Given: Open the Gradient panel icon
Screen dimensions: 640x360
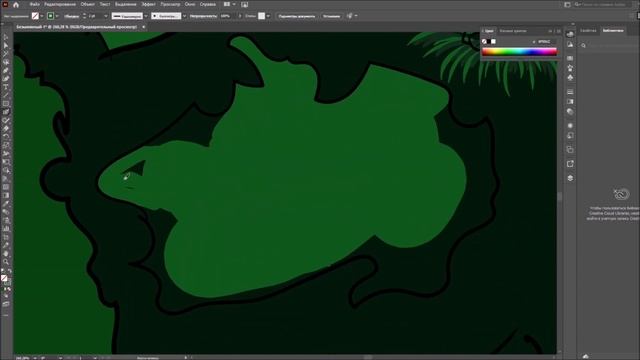Looking at the screenshot, I should tap(570, 102).
